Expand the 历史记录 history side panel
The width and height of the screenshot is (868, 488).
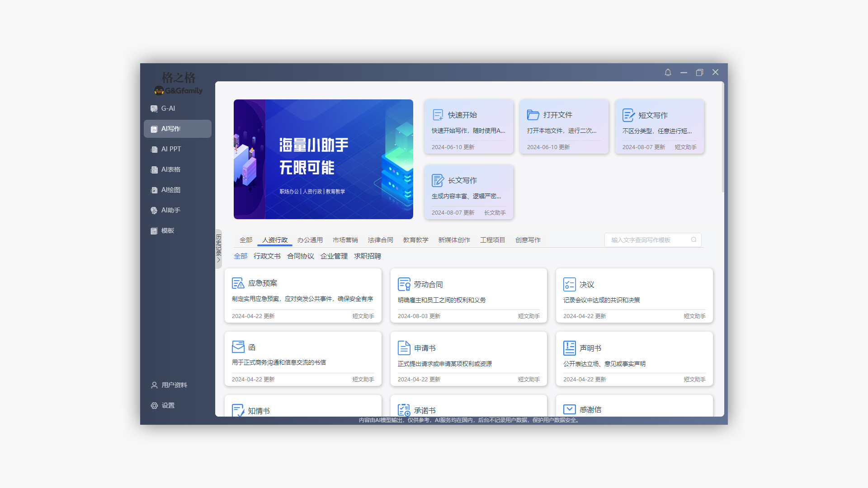click(219, 249)
